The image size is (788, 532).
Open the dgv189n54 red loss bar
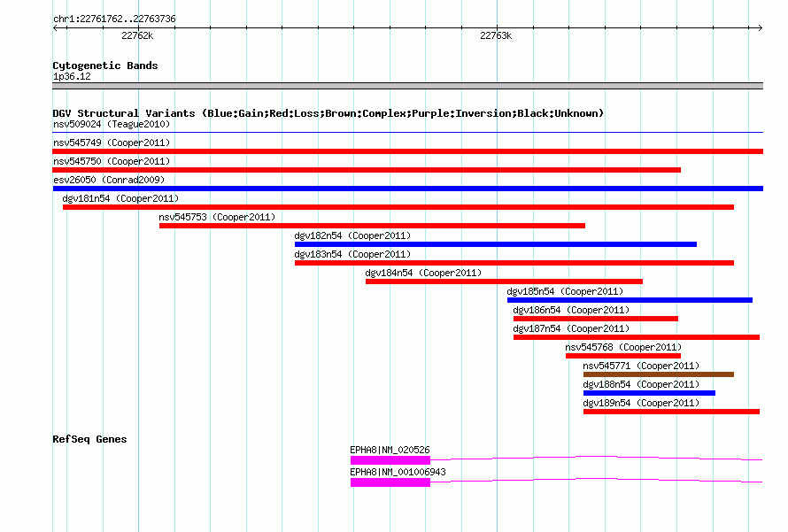point(671,412)
